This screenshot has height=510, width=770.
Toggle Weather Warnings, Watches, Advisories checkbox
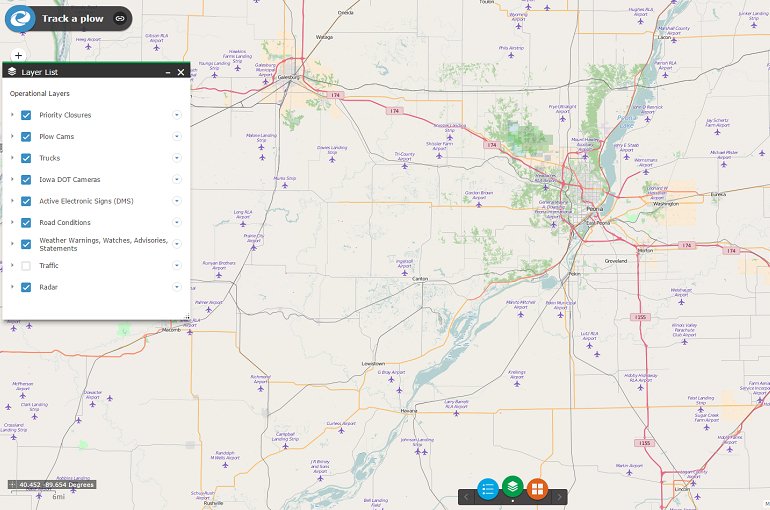[26, 244]
